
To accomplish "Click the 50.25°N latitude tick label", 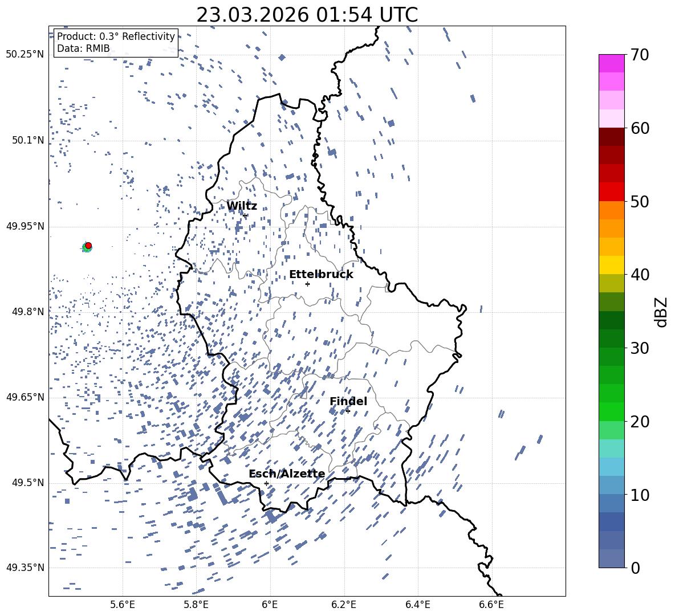I will pos(25,55).
